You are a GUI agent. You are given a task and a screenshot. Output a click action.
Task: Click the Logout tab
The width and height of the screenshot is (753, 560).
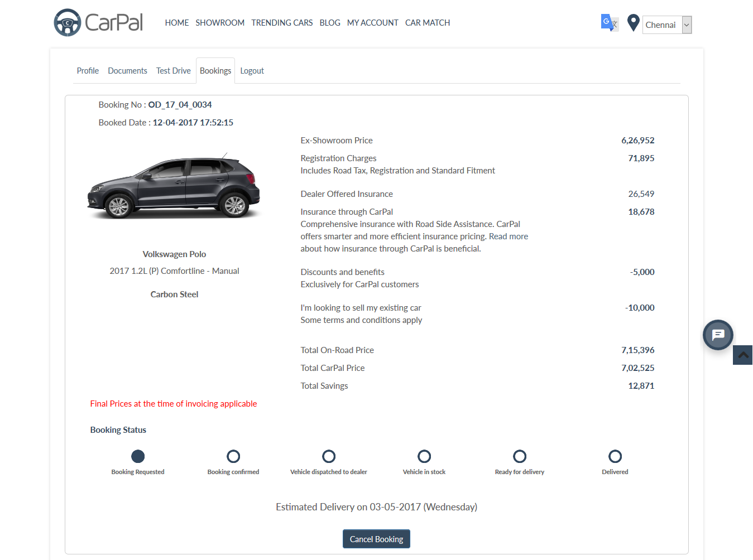252,71
